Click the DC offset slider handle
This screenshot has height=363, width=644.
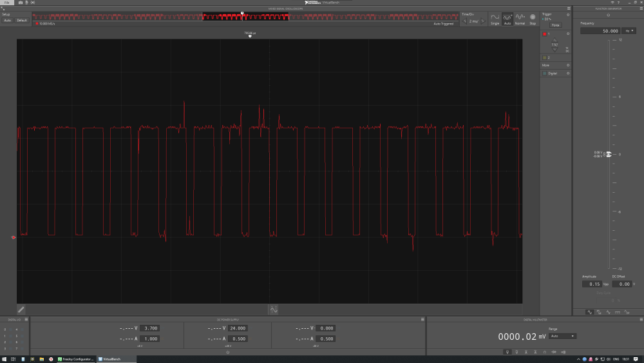(608, 155)
